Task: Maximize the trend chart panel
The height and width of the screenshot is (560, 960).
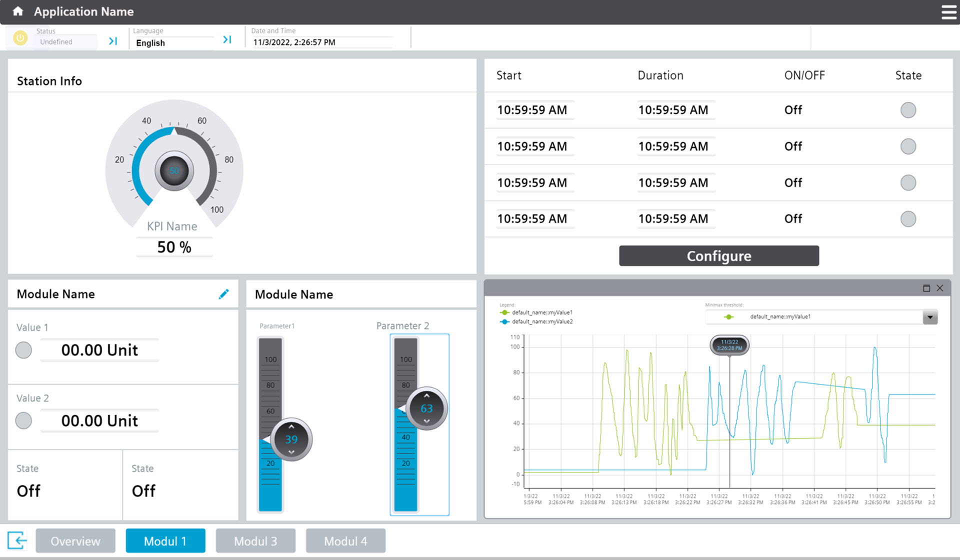Action: coord(926,288)
